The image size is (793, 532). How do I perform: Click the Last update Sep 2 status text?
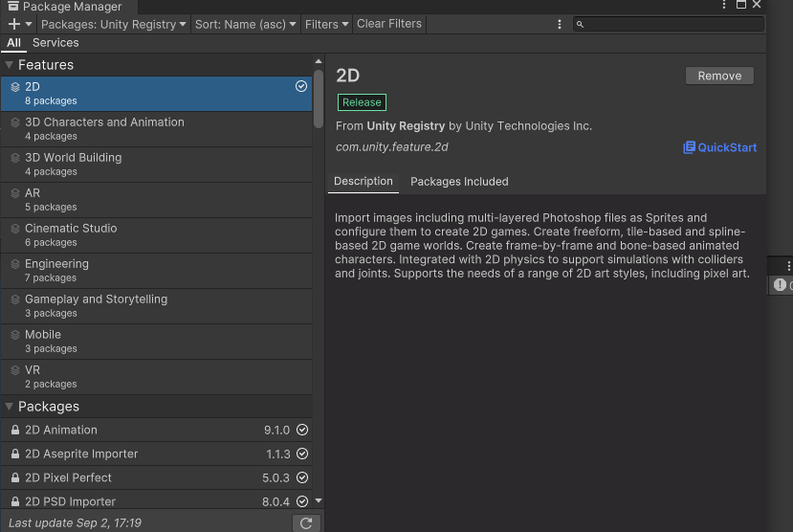coord(75,522)
